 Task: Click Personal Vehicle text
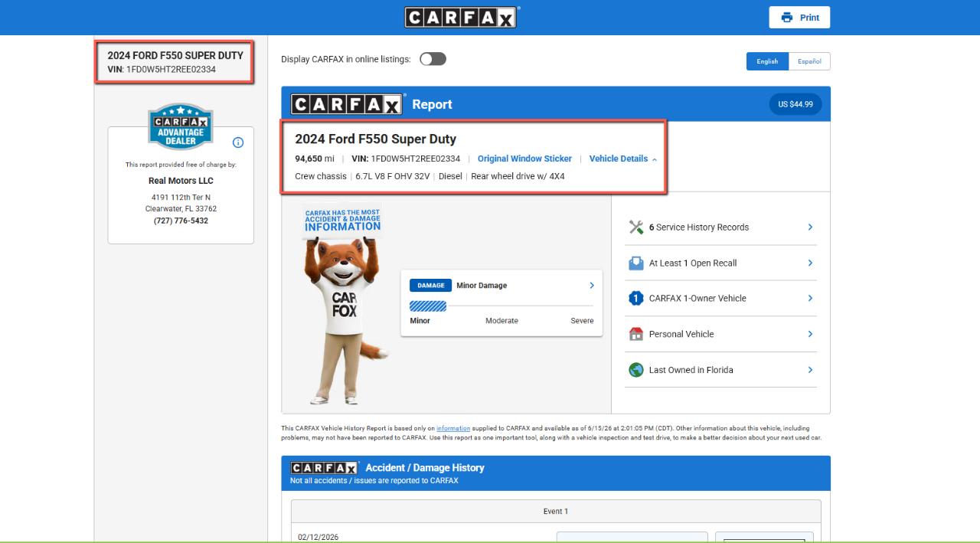point(681,334)
